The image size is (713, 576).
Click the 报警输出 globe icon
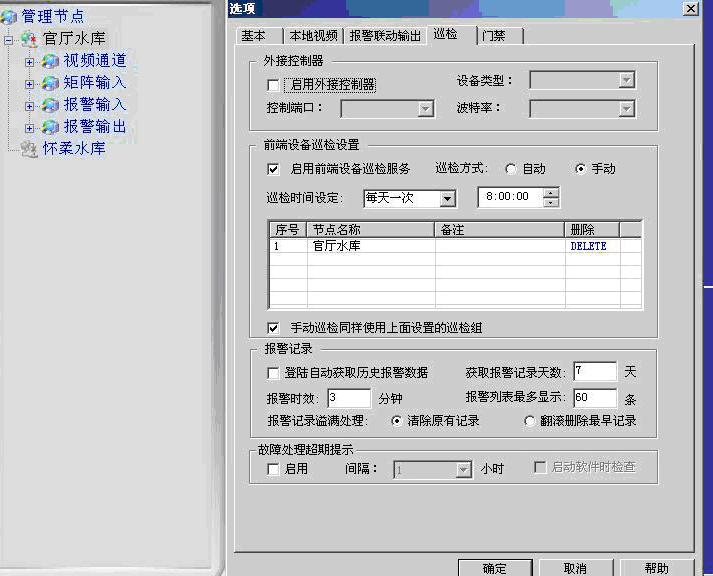click(51, 127)
